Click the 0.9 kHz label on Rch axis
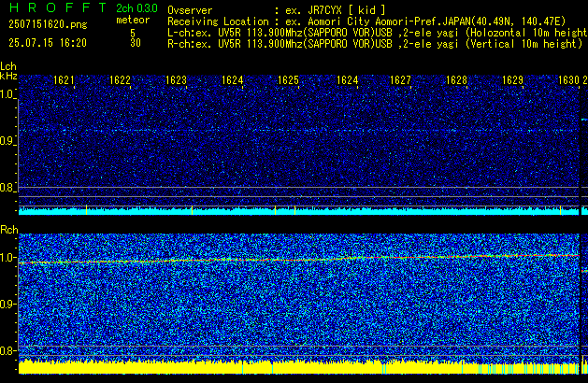The height and width of the screenshot is (383, 588). point(7,304)
